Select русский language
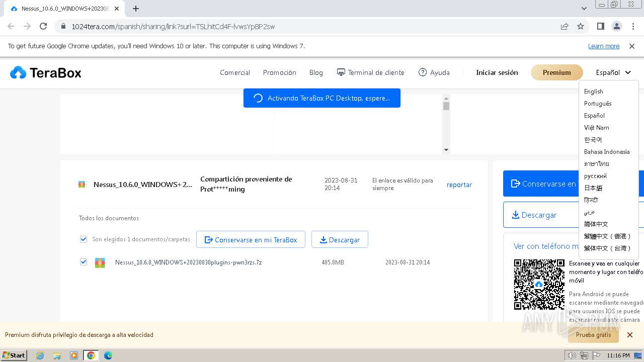Viewport: 644px width, 362px height. pyautogui.click(x=595, y=176)
